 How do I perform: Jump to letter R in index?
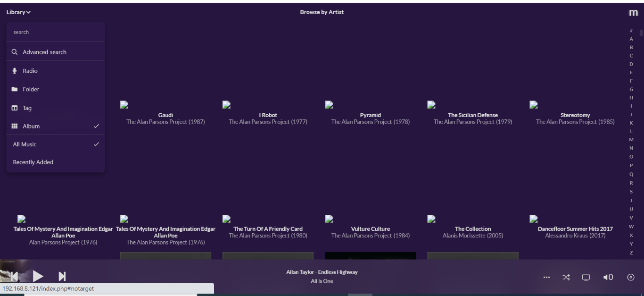(631, 183)
